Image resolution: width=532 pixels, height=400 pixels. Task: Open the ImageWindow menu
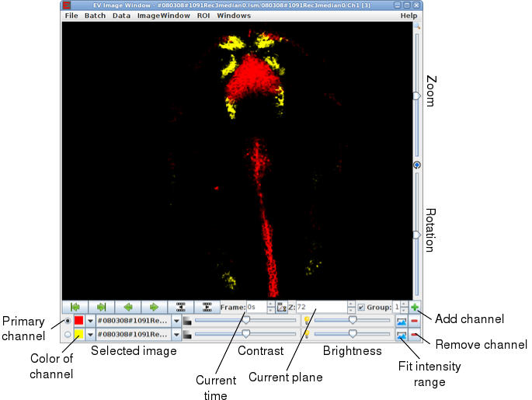[164, 16]
